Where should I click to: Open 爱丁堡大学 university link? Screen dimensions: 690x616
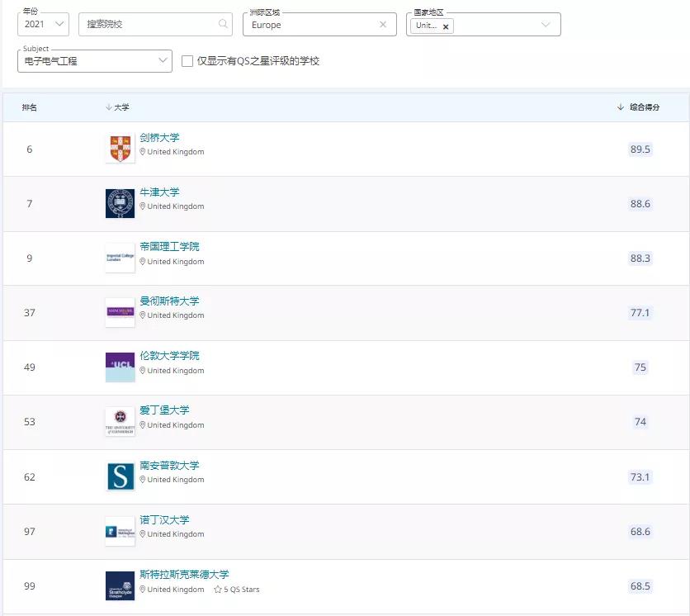pos(164,410)
